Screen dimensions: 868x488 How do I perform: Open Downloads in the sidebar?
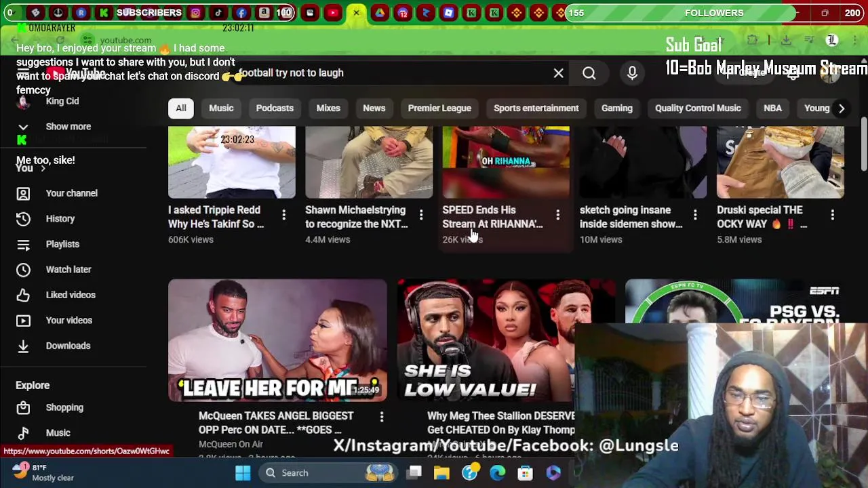pyautogui.click(x=68, y=346)
